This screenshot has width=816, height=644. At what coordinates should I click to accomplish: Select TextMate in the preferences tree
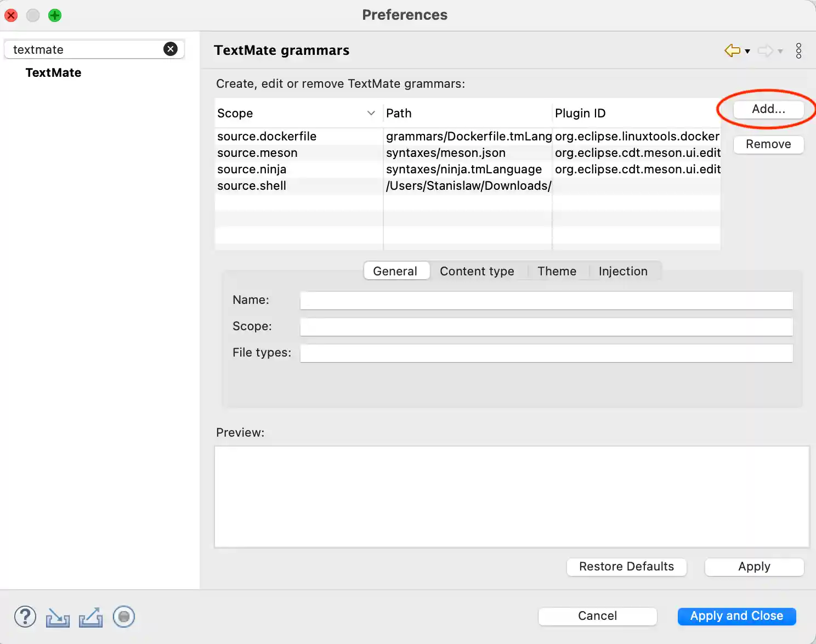click(x=53, y=73)
